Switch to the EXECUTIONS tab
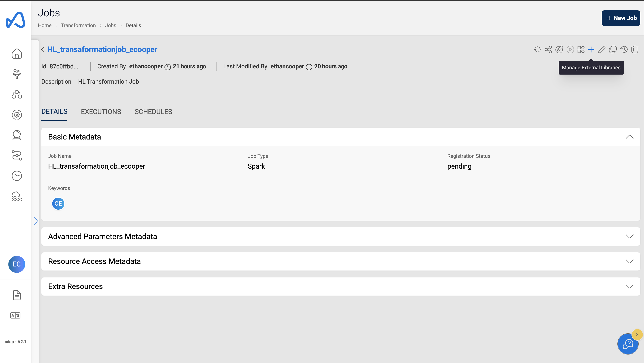Image resolution: width=644 pixels, height=363 pixels. point(101,112)
